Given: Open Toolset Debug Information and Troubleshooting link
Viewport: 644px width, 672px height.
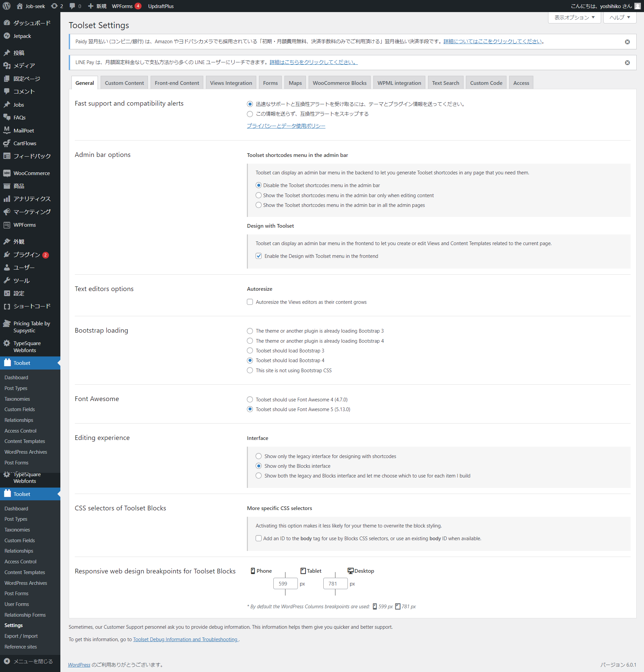Looking at the screenshot, I should (185, 639).
